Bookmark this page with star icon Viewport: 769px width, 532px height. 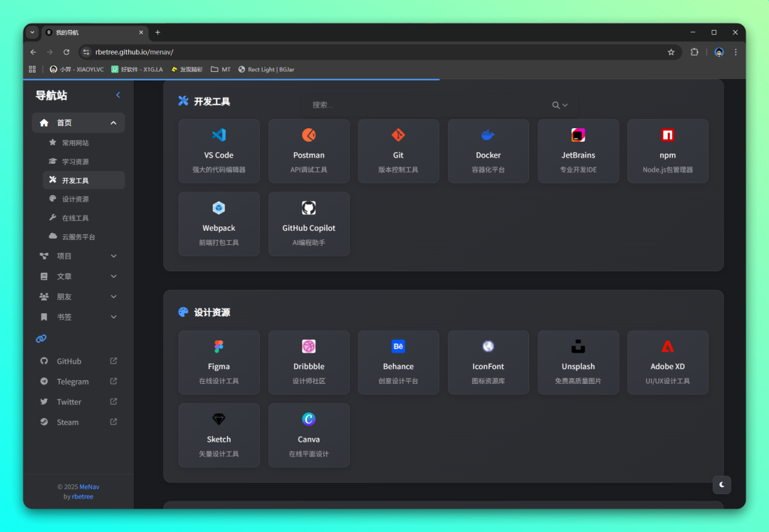(x=671, y=52)
